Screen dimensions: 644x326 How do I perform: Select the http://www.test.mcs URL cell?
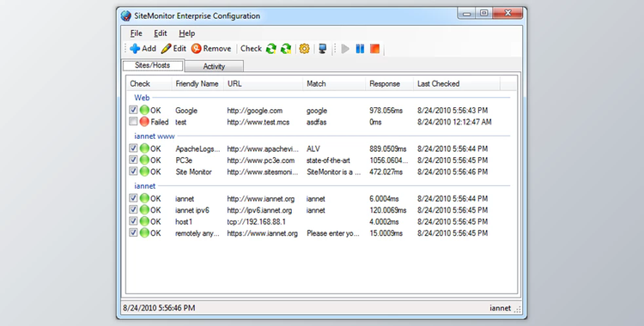258,122
